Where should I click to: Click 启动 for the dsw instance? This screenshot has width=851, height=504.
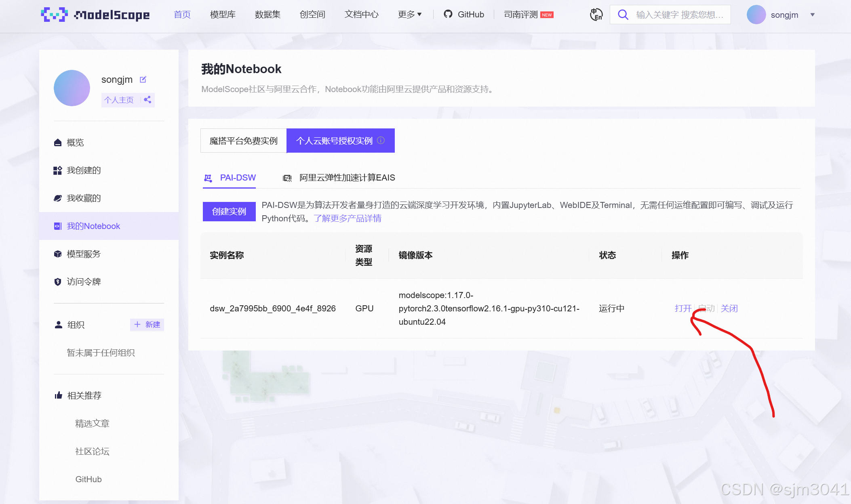(x=706, y=309)
